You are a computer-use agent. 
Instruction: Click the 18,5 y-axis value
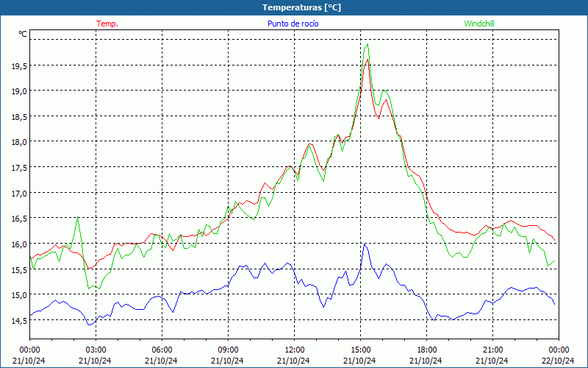(19, 117)
